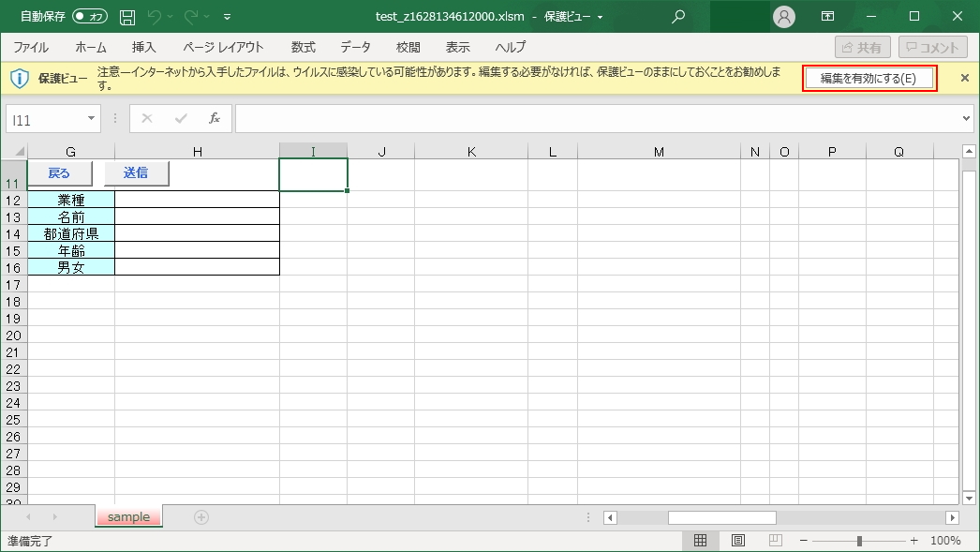Switch to Page Layout view icon
The height and width of the screenshot is (552, 980).
pos(738,540)
